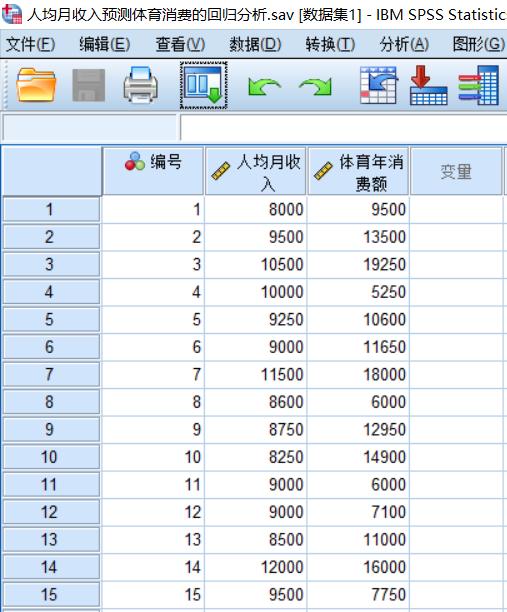Select row header 13
The height and width of the screenshot is (612, 507).
51,539
